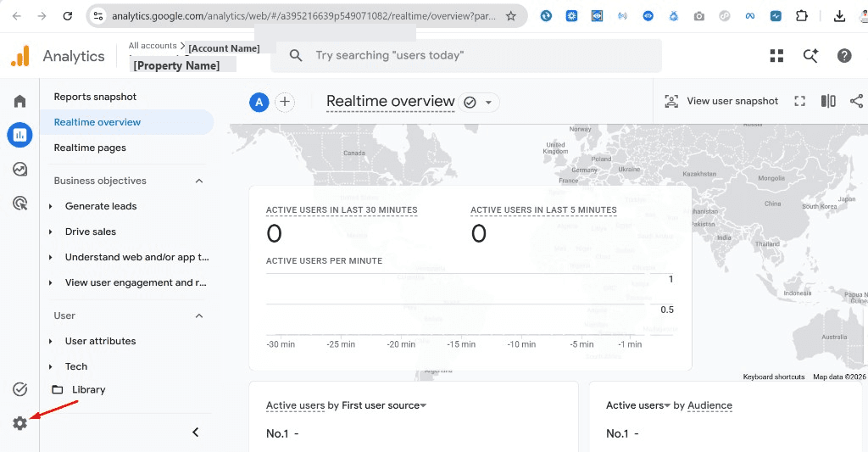Bookmark page with star icon

click(511, 16)
